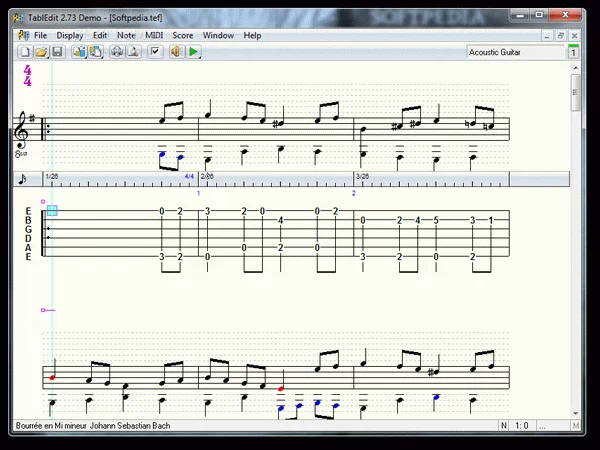Open a file with the folder icon
This screenshot has width=600, height=450.
41,52
